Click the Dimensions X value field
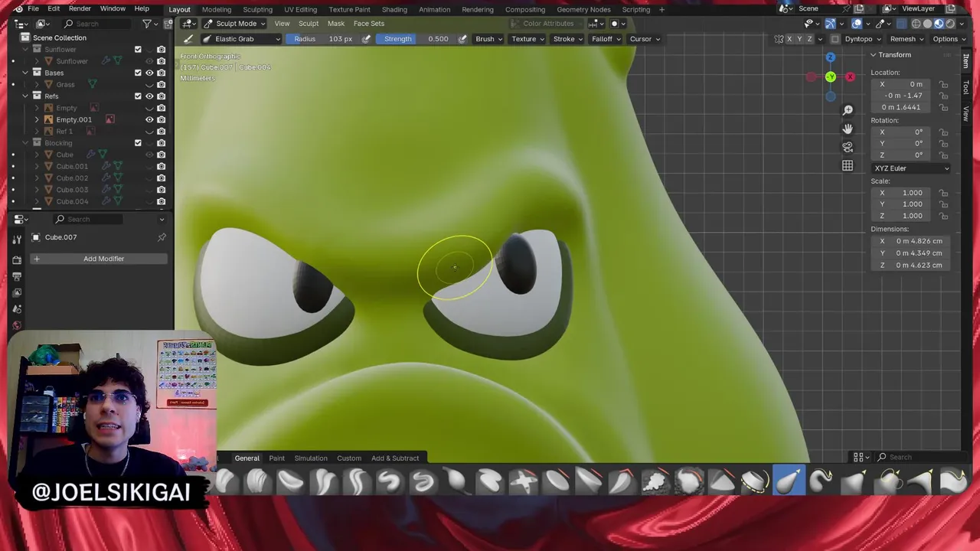 pos(910,241)
